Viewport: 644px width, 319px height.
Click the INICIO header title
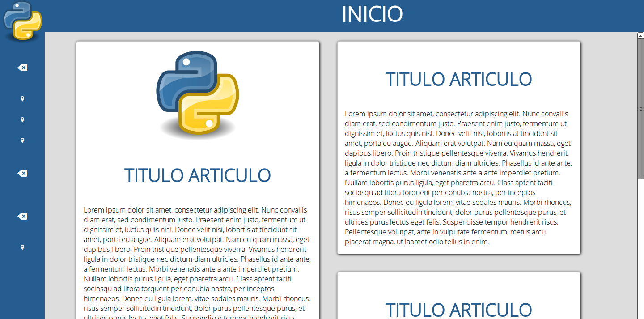click(372, 14)
